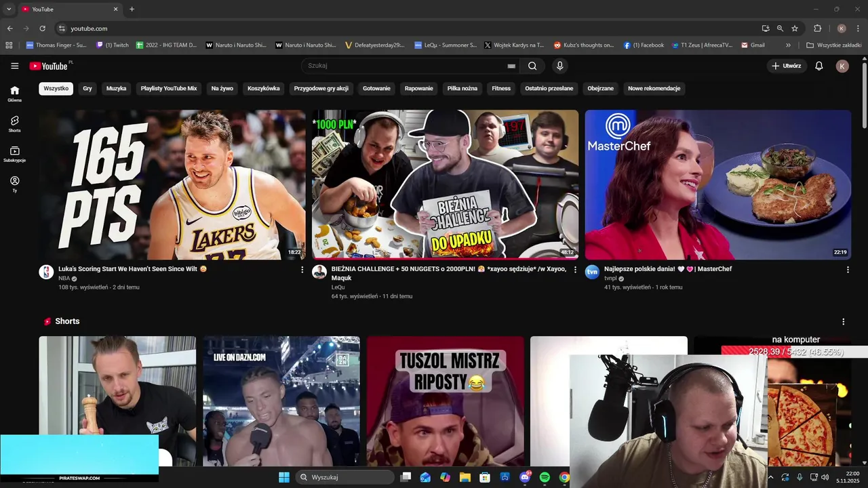Start voice search with microphone icon

(x=559, y=66)
